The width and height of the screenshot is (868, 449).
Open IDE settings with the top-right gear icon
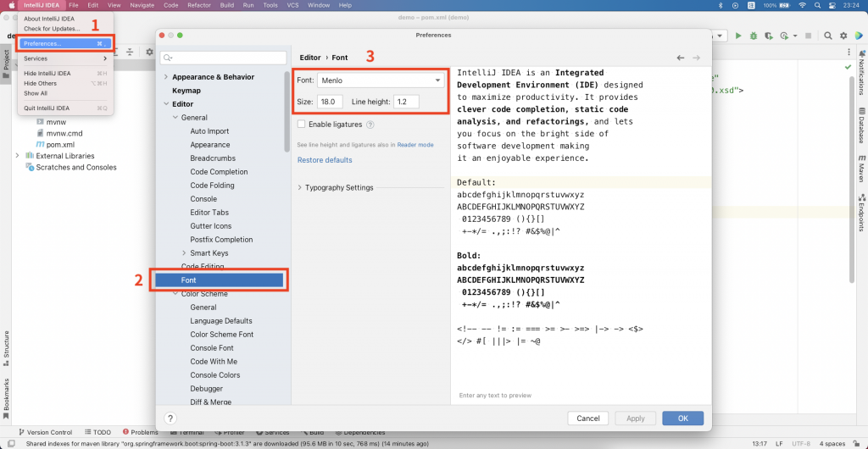point(843,36)
